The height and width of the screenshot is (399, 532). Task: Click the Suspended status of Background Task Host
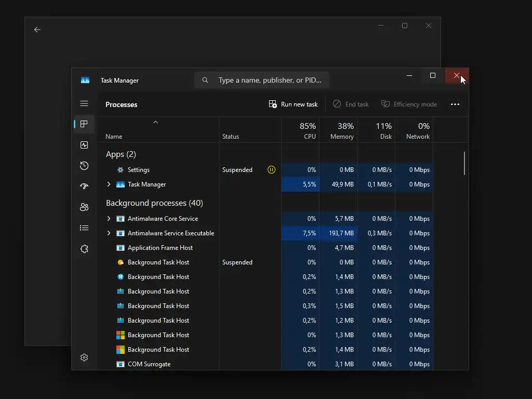pos(237,262)
